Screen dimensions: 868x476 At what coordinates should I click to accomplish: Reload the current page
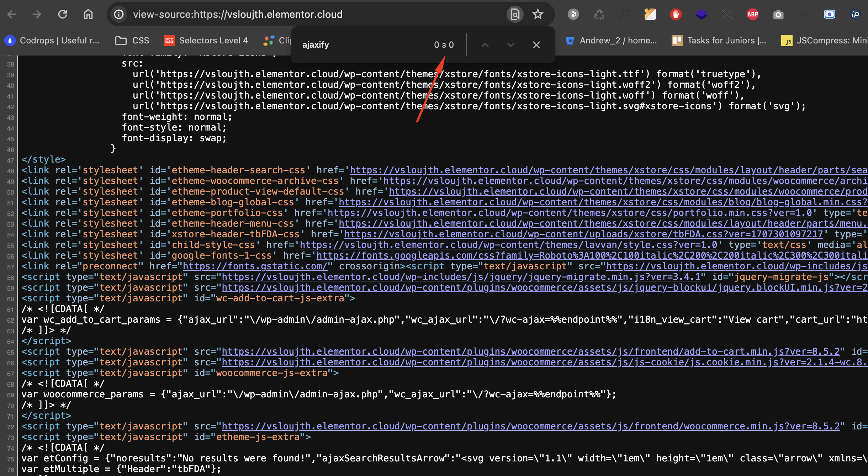[63, 14]
